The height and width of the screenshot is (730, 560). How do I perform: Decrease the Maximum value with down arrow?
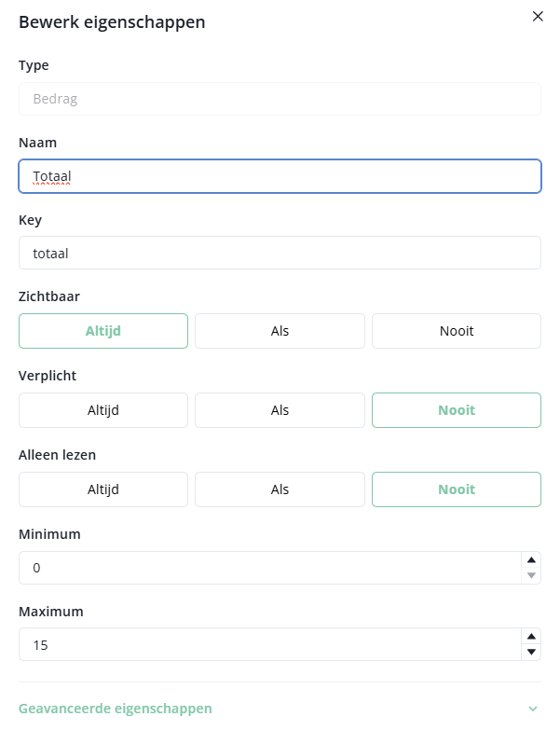(x=531, y=652)
